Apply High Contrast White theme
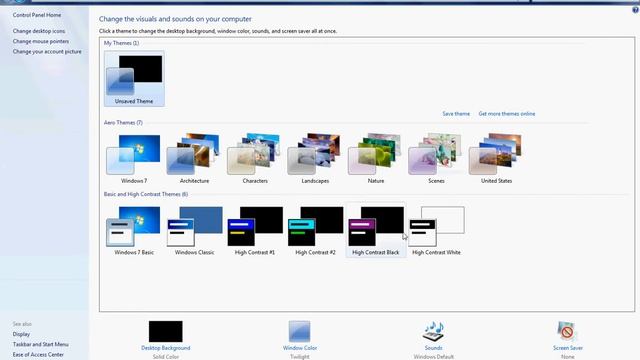Image resolution: width=640 pixels, height=360 pixels. point(436,231)
